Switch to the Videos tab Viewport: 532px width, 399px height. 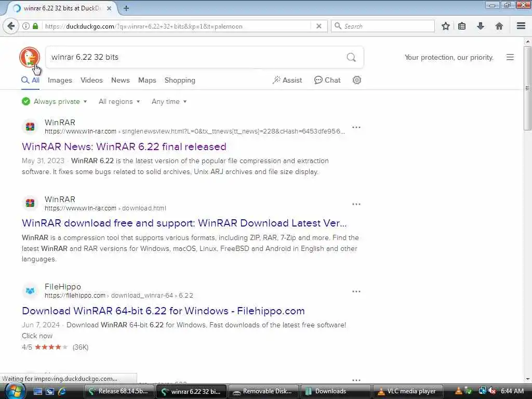coord(91,80)
